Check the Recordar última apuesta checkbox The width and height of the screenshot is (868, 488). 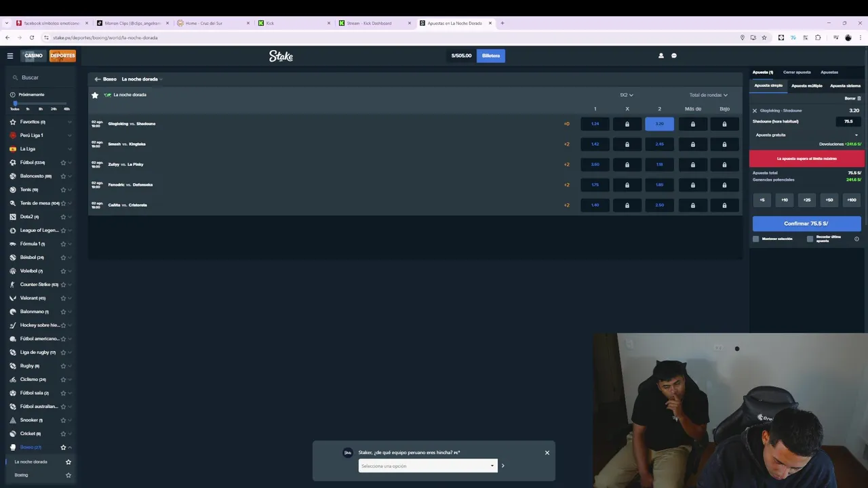[x=810, y=239]
